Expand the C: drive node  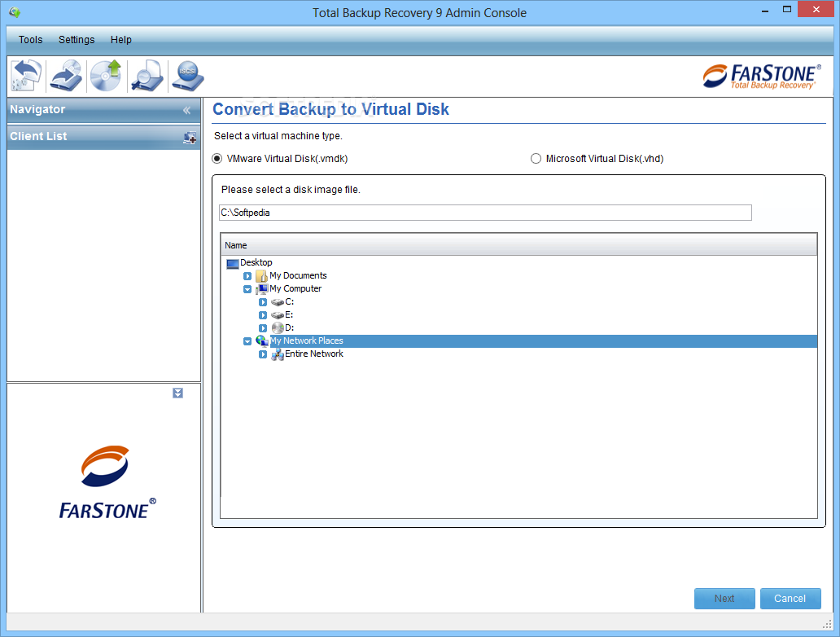262,302
